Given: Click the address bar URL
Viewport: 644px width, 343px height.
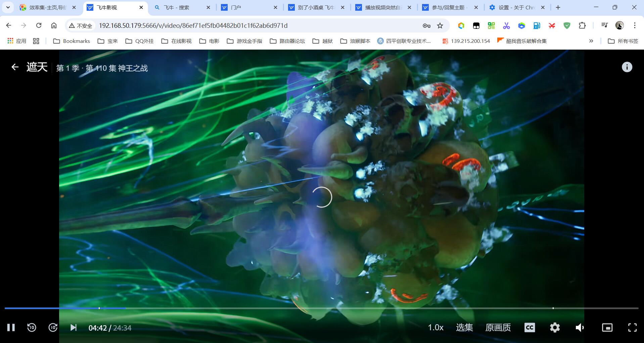Looking at the screenshot, I should (x=193, y=25).
